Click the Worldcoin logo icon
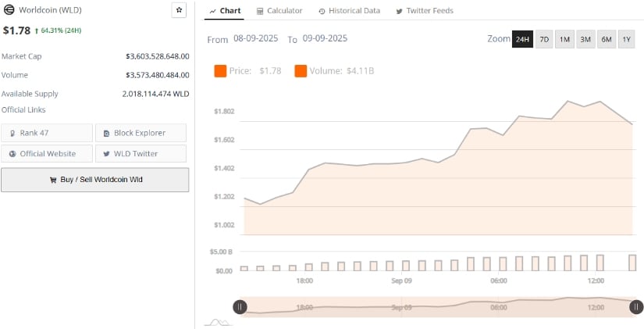644x329 pixels. coord(9,10)
